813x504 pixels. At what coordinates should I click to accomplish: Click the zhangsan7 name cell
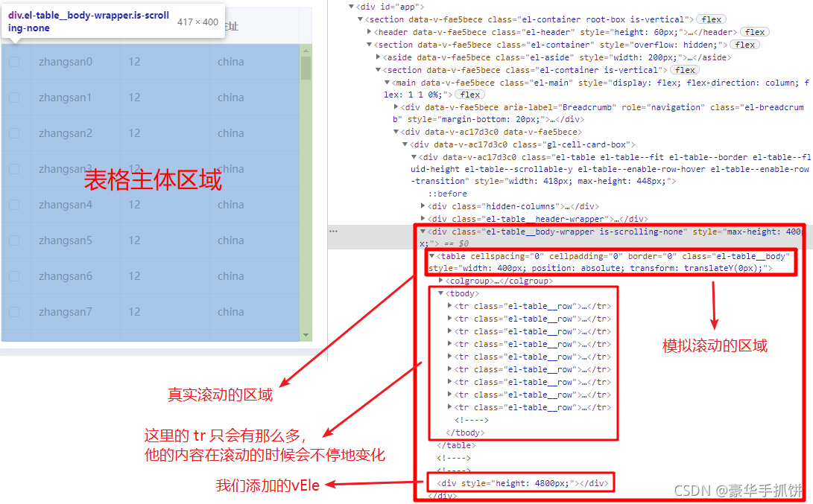click(76, 312)
